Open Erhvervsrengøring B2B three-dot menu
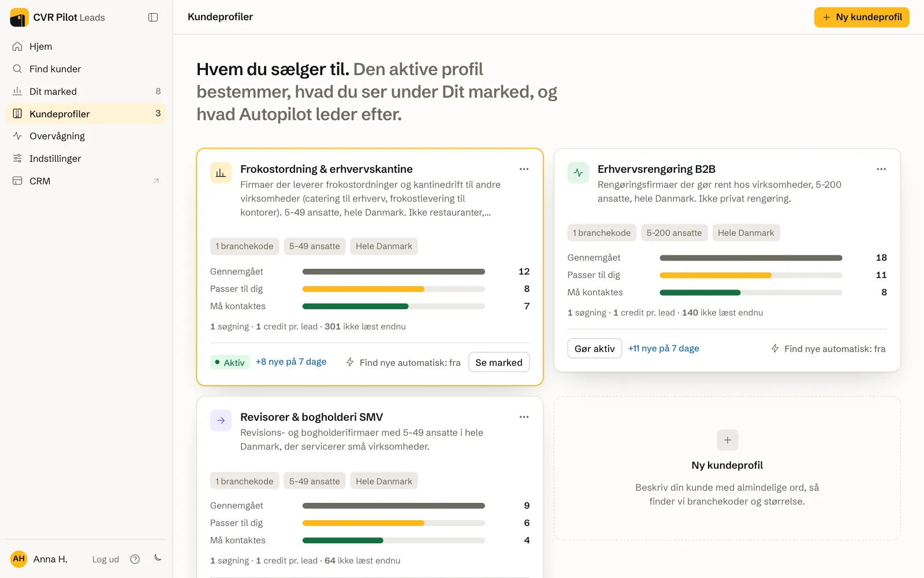Screen dimensions: 924x578 881,169
